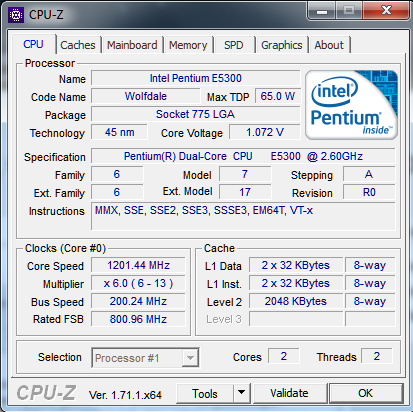Switch to the CPU tab

(33, 44)
